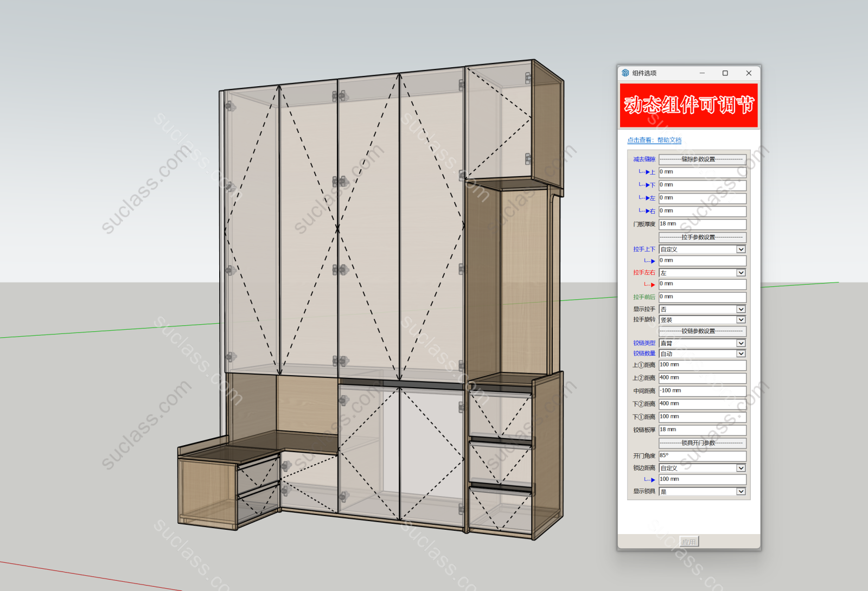Click the 应用 button
The image size is (868, 591).
[689, 542]
